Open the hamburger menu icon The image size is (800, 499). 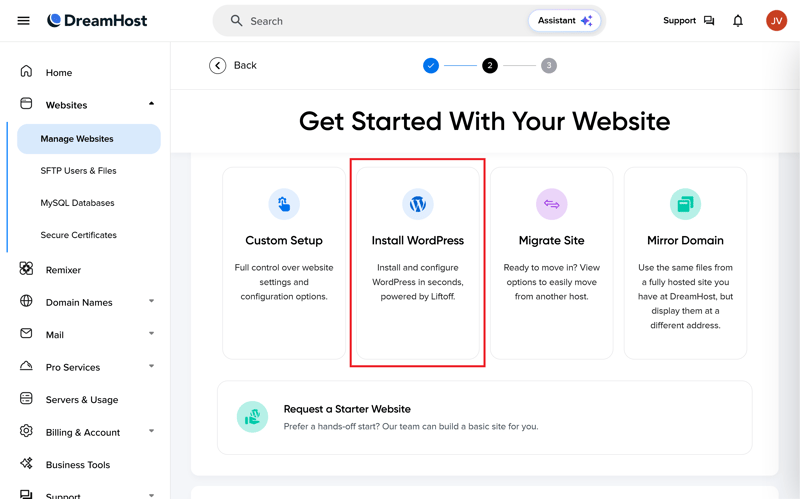click(23, 21)
